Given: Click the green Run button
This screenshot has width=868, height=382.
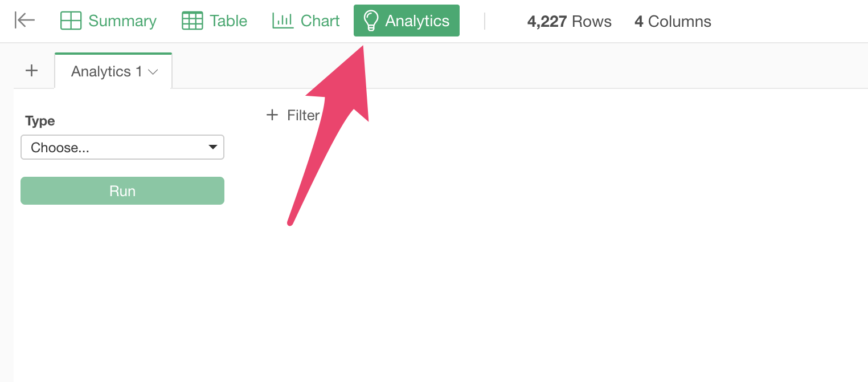Looking at the screenshot, I should 122,190.
